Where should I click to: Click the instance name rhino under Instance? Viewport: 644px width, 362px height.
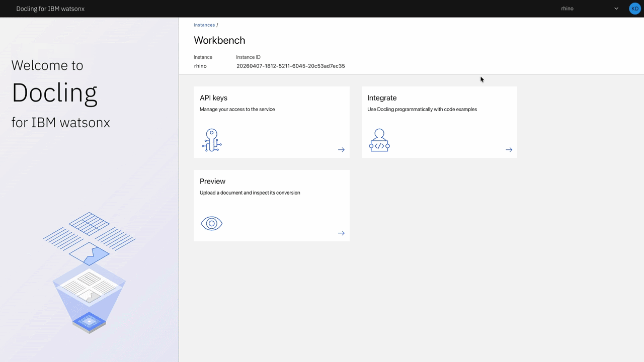click(x=200, y=66)
